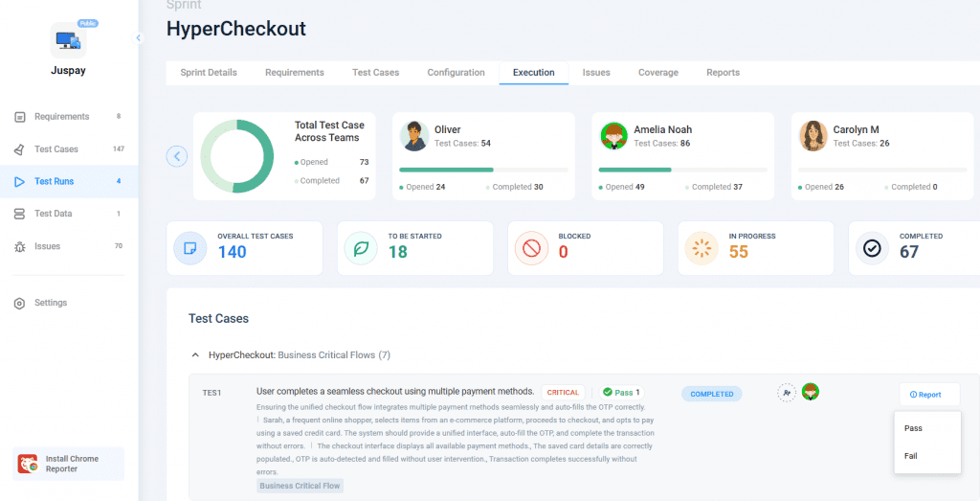The image size is (980, 501).
Task: Click the TES1 test case ID
Action: (212, 394)
